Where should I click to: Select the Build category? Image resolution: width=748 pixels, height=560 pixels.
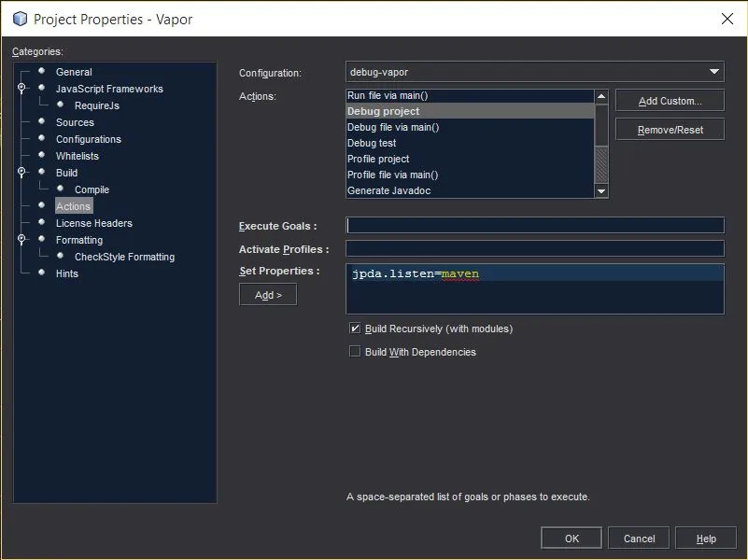(x=66, y=173)
